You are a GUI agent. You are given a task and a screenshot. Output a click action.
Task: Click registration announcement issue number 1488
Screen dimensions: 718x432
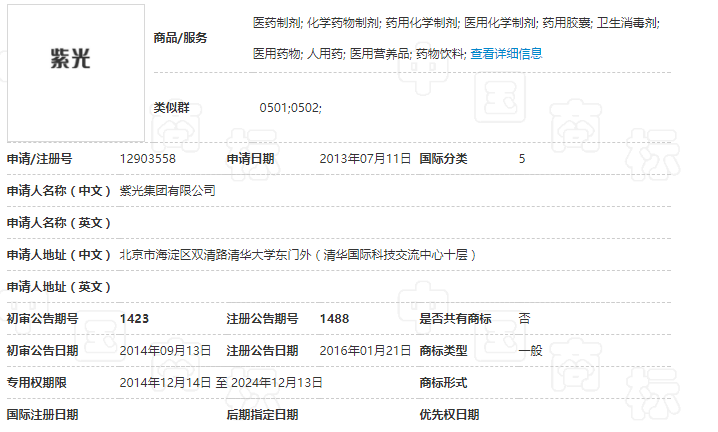click(x=334, y=318)
